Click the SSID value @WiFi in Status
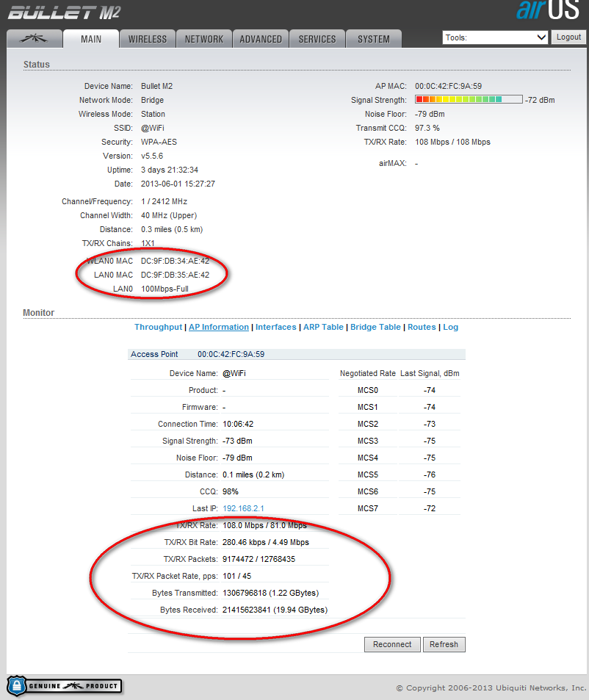 click(153, 128)
